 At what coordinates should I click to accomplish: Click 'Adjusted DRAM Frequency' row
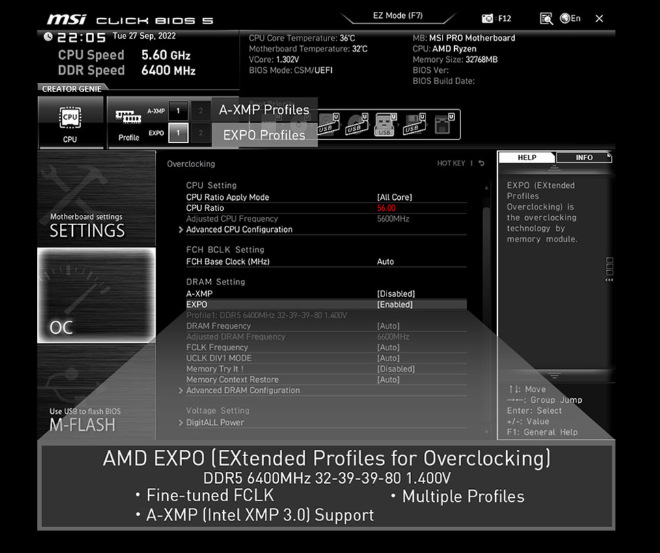(x=326, y=337)
